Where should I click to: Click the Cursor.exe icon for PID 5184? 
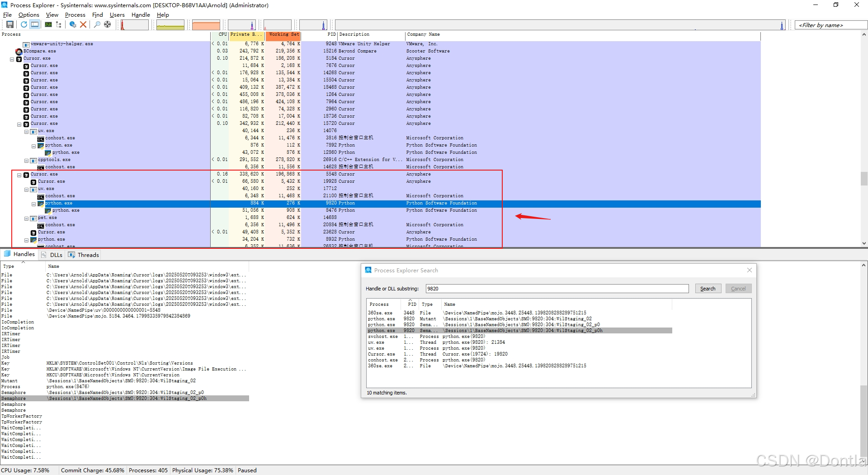tap(19, 59)
